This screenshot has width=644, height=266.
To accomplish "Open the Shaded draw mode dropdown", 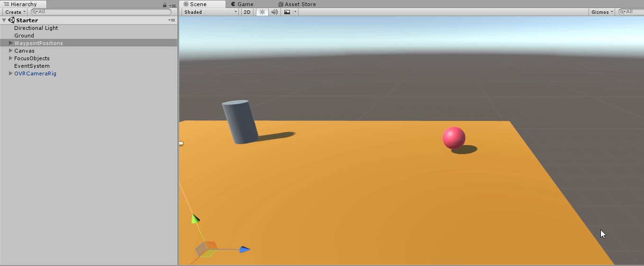I will [210, 12].
